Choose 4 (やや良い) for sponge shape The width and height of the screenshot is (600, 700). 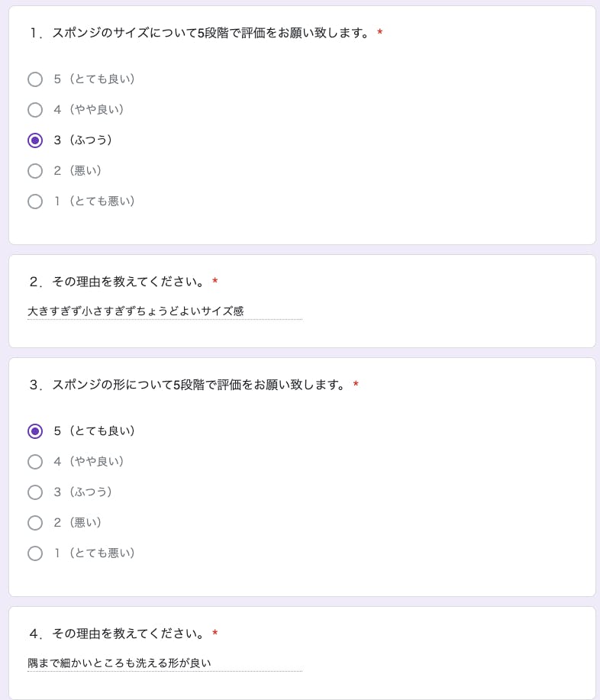[35, 462]
